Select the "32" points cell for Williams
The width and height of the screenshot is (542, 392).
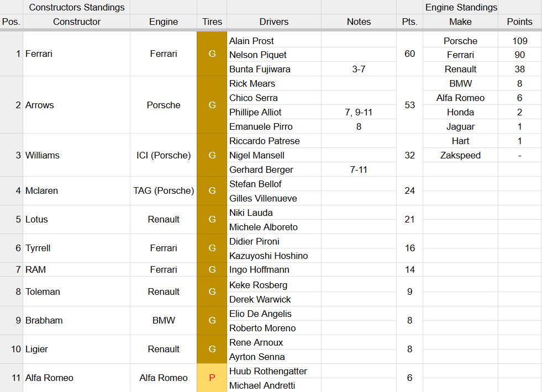tap(409, 155)
